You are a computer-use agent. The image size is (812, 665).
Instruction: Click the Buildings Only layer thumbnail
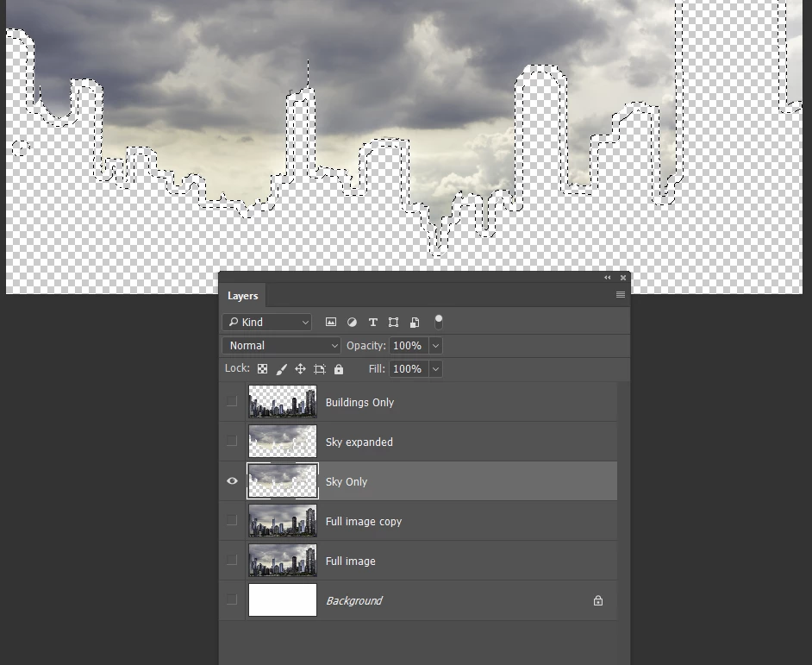click(x=282, y=402)
